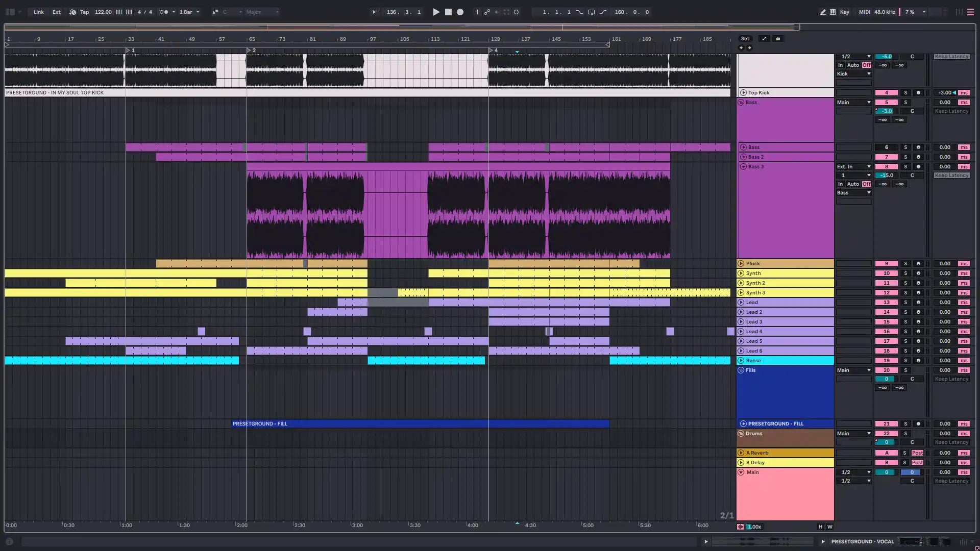The height and width of the screenshot is (551, 980).
Task: Toggle the Draw Mode pencil icon
Action: tap(823, 12)
